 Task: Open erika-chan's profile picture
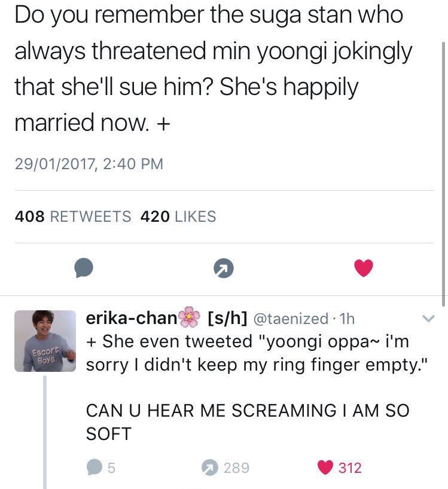click(45, 341)
